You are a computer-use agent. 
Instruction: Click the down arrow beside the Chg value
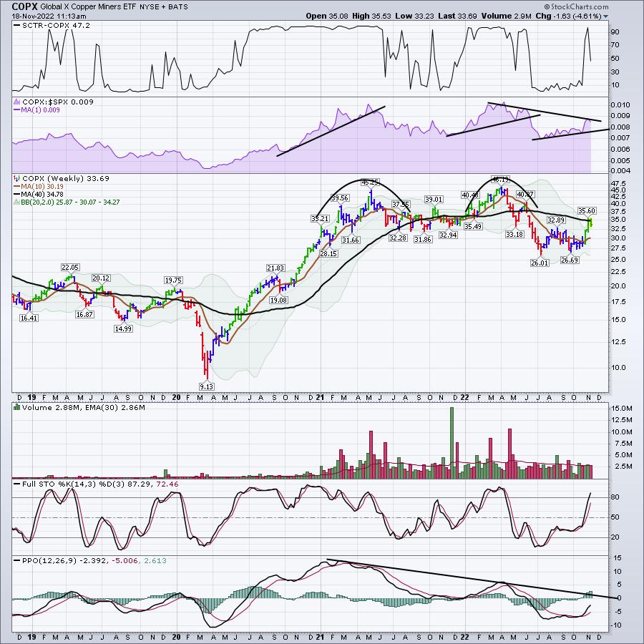[605, 16]
